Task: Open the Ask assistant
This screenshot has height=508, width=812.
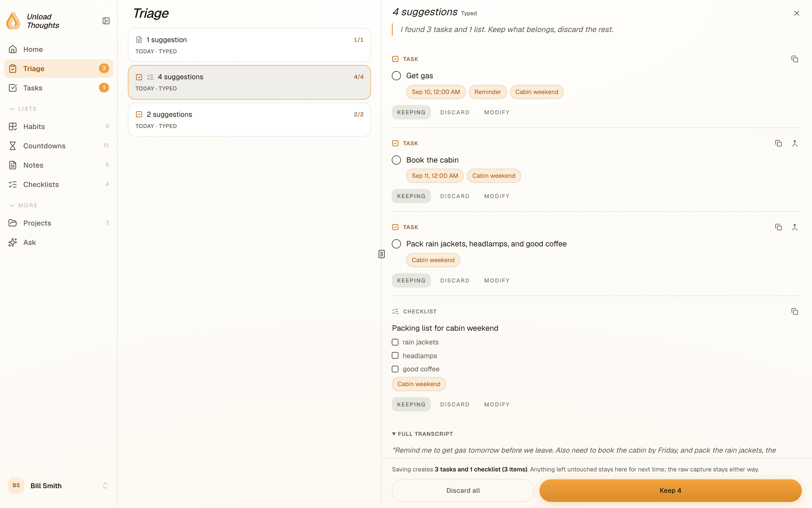Action: tap(59, 243)
